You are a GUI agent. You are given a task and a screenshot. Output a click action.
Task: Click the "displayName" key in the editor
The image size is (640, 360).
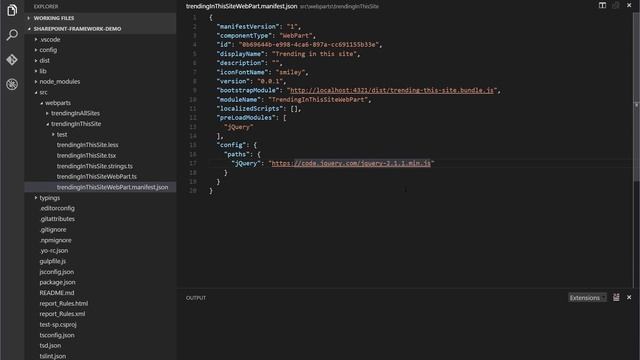coord(240,54)
